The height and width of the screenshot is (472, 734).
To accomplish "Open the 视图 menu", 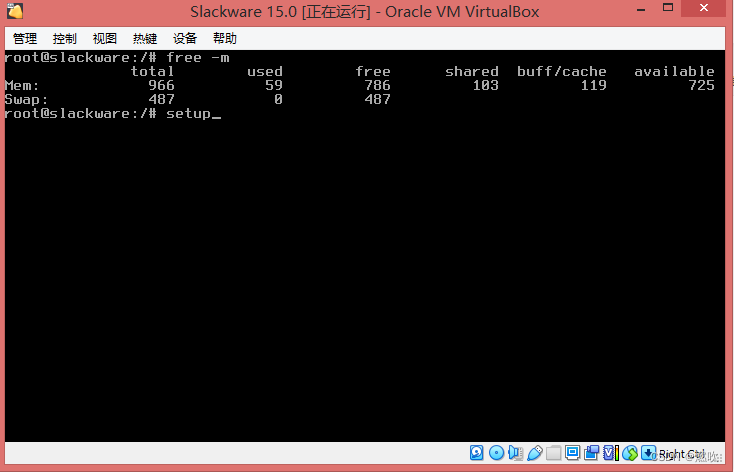I will tap(104, 38).
